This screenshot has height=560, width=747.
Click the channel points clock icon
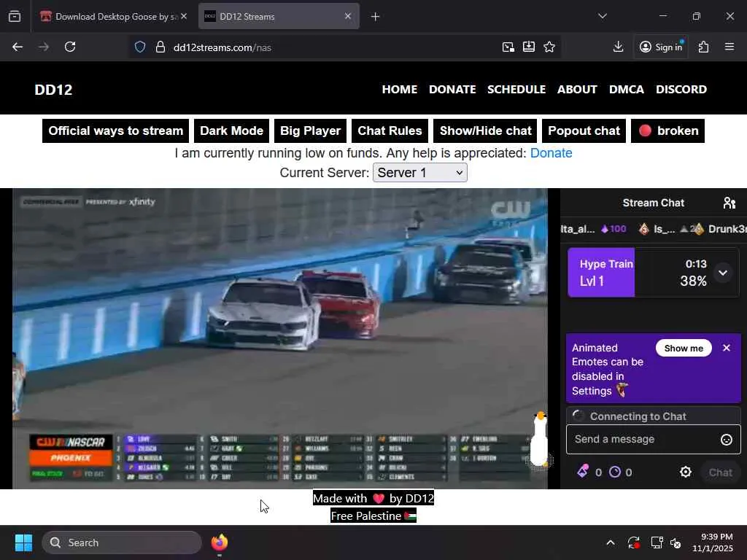point(615,472)
